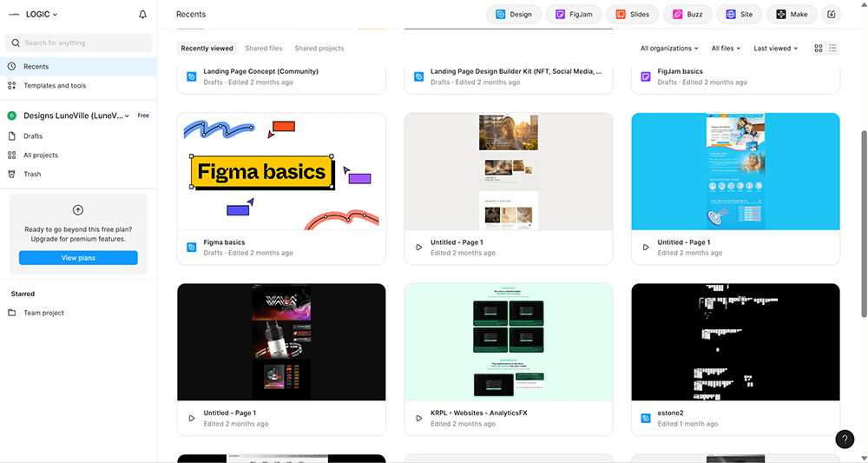Open the Figma basics thumbnail
Viewport: 868px width, 463px height.
click(281, 172)
